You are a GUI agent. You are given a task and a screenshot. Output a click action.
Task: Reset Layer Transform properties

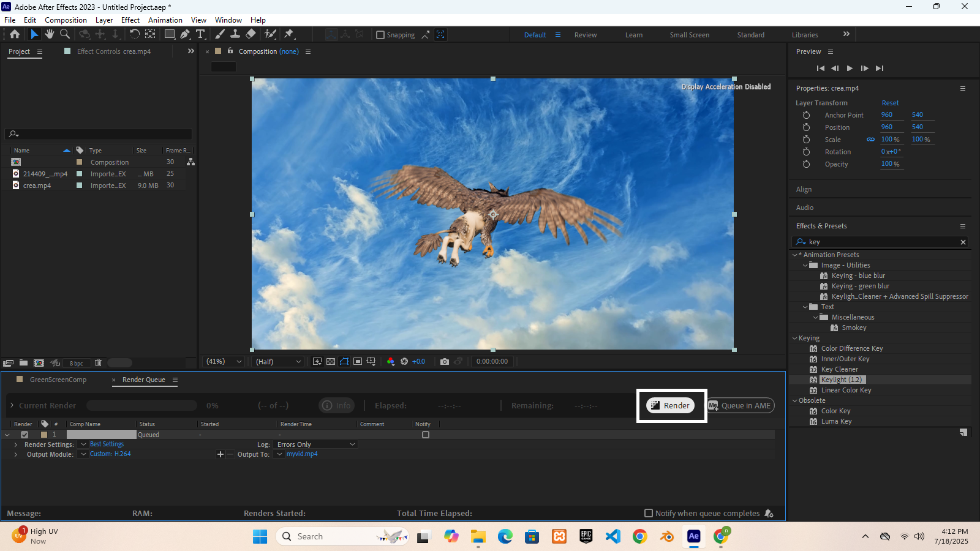(890, 103)
